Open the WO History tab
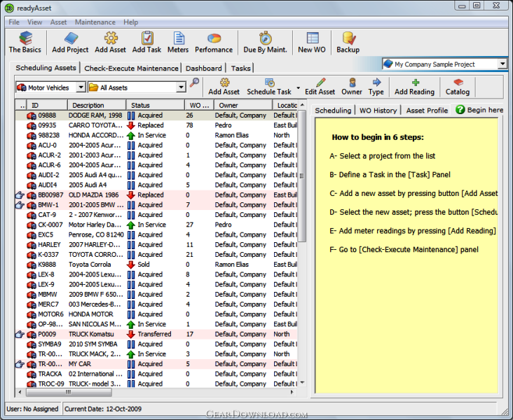The image size is (513, 420). coord(378,111)
